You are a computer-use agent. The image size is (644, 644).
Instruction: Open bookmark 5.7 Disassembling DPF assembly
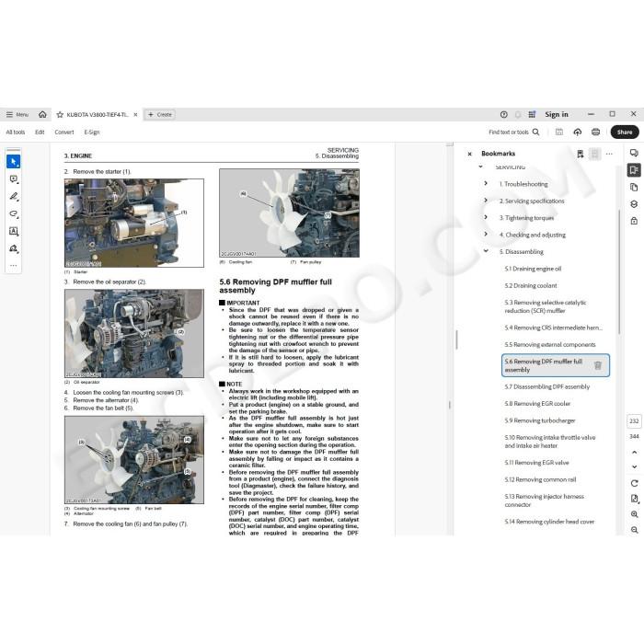547,386
